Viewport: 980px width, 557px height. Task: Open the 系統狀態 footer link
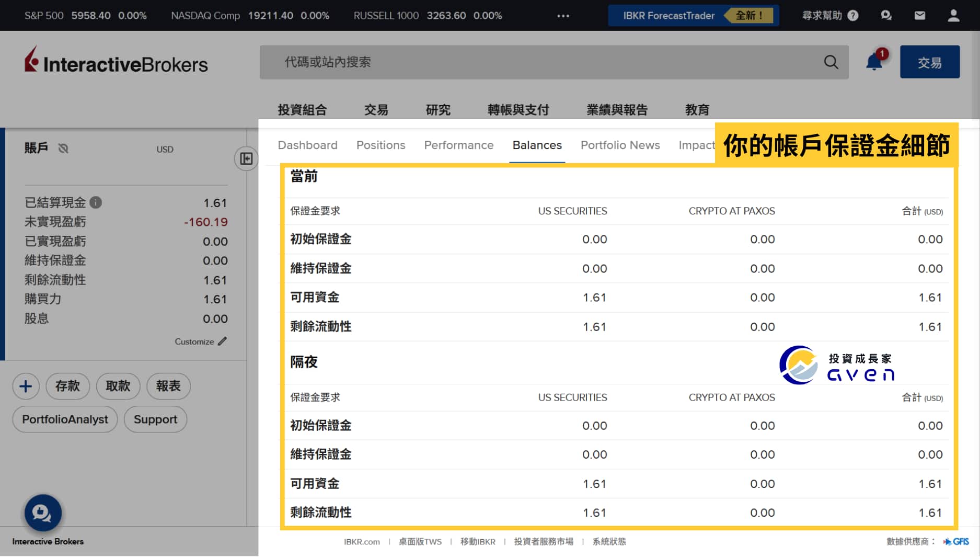[x=609, y=541]
